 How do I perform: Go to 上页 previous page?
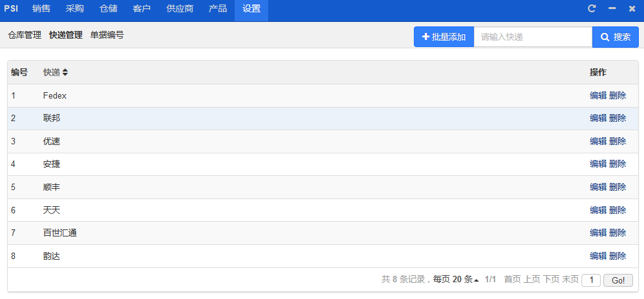point(531,280)
